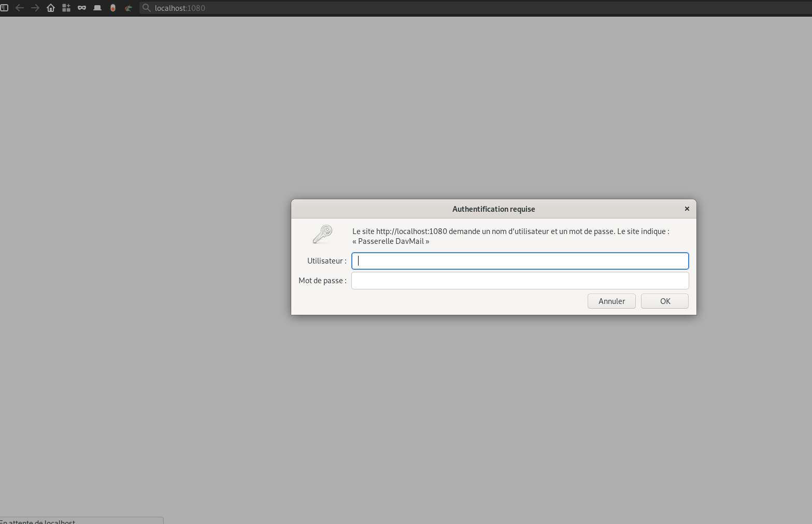
Task: Click the add-widgets grid plus icon
Action: coord(66,8)
